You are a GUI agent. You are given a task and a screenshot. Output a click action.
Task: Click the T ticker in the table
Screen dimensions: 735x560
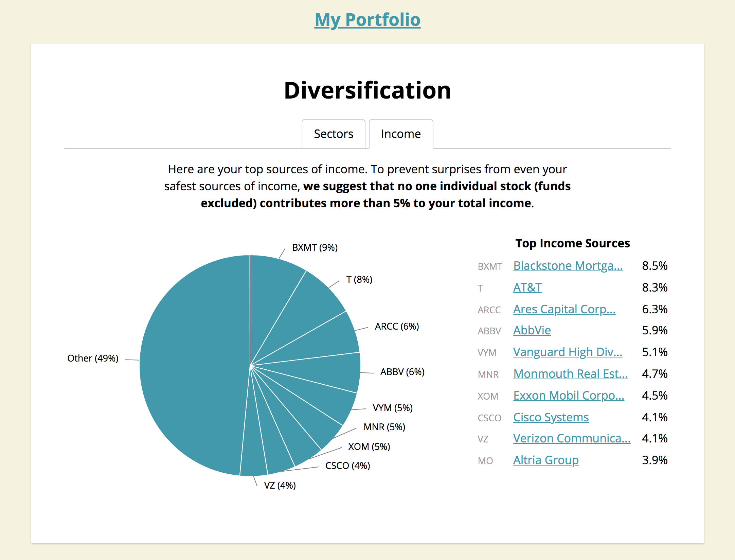(480, 288)
